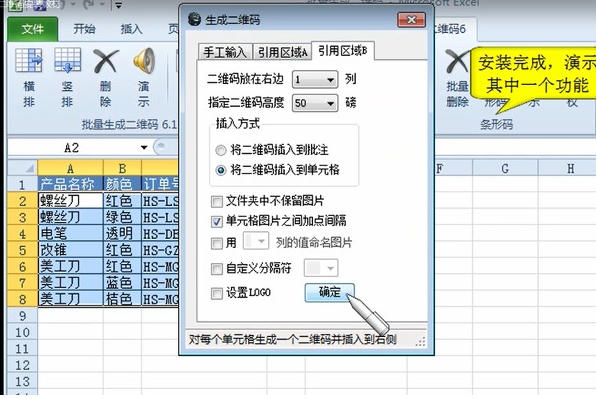Open Quick Access Toolbar customize dropdown

click(x=119, y=6)
